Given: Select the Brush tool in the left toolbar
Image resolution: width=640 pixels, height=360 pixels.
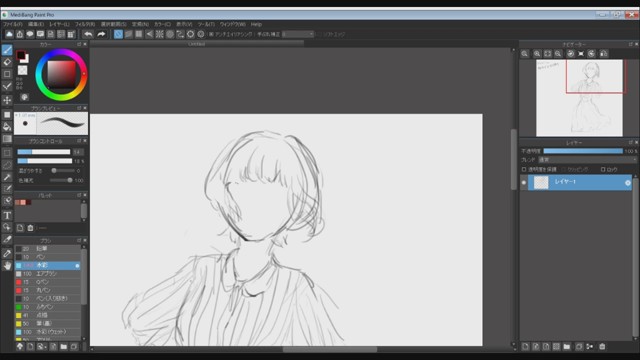Looking at the screenshot, I should click(x=7, y=50).
